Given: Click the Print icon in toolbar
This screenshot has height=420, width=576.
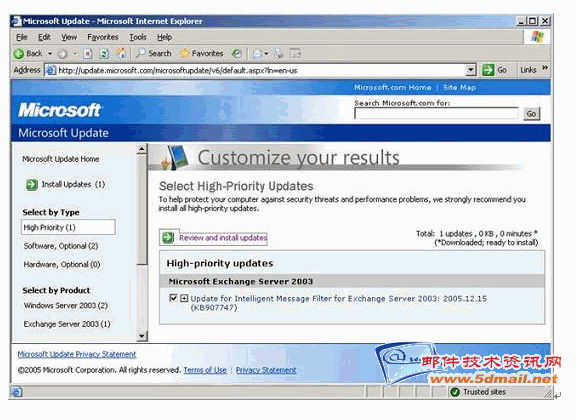Looking at the screenshot, I should click(x=279, y=54).
